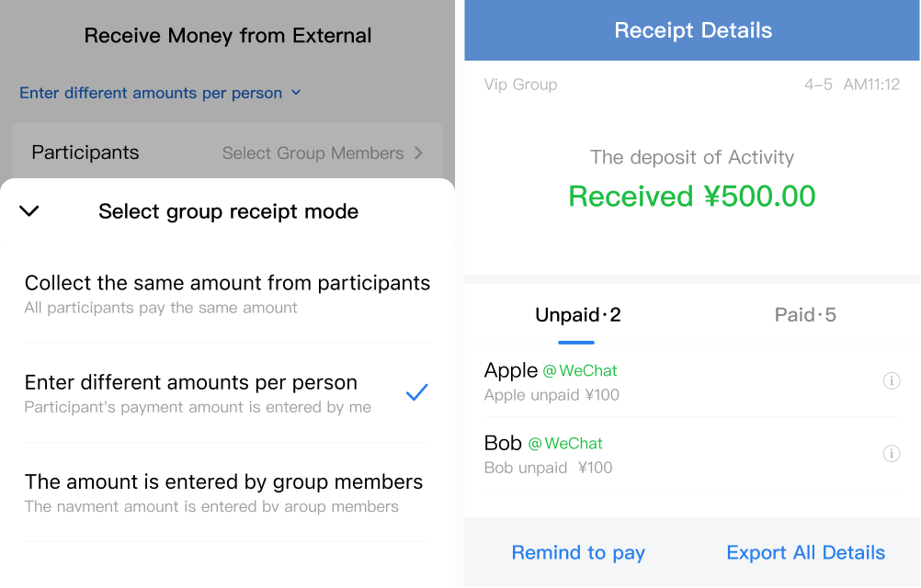This screenshot has width=921, height=588.
Task: Open info icon for Apple's unpaid entry
Action: click(891, 381)
